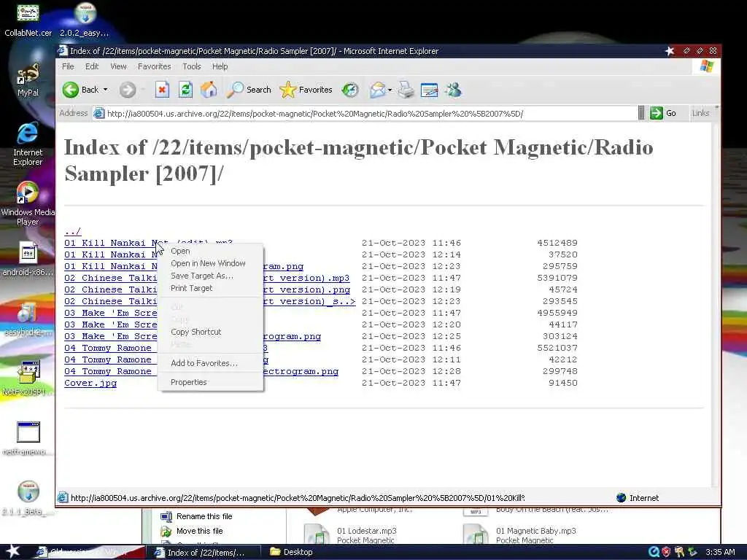Click the star icon in IE title bar
Image resolution: width=747 pixels, height=560 pixels.
pyautogui.click(x=670, y=51)
